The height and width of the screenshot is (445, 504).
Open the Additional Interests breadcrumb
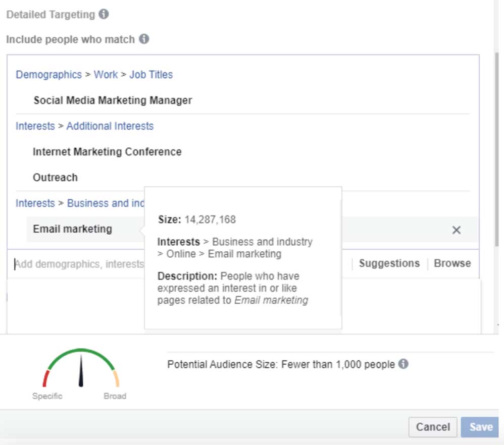point(110,126)
